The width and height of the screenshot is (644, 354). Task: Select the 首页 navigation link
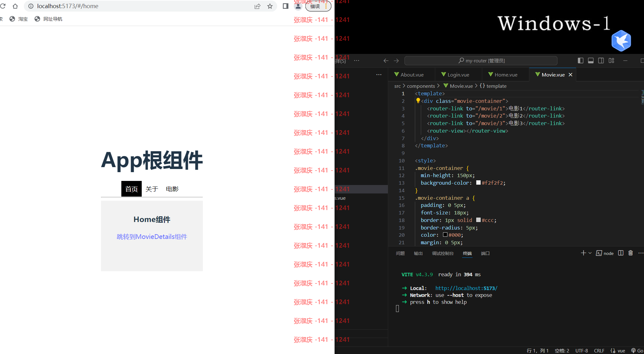coord(131,189)
